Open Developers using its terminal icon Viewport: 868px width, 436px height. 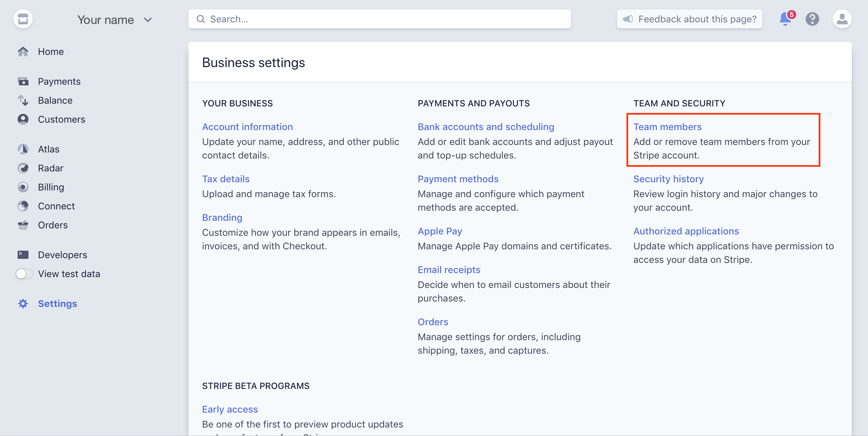[22, 254]
